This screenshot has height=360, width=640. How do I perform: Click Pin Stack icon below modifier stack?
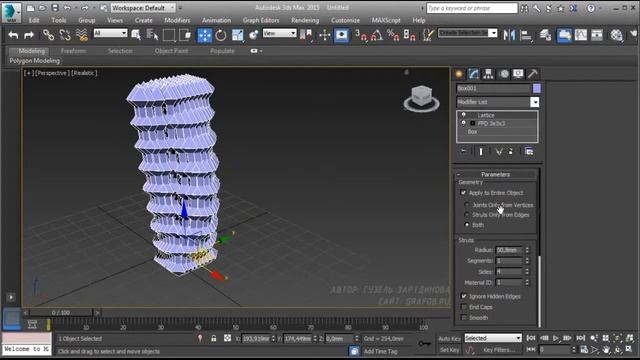463,151
